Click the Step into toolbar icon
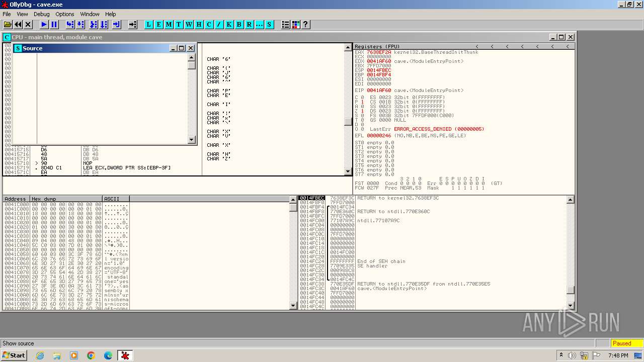This screenshot has width=644, height=362. (x=70, y=24)
